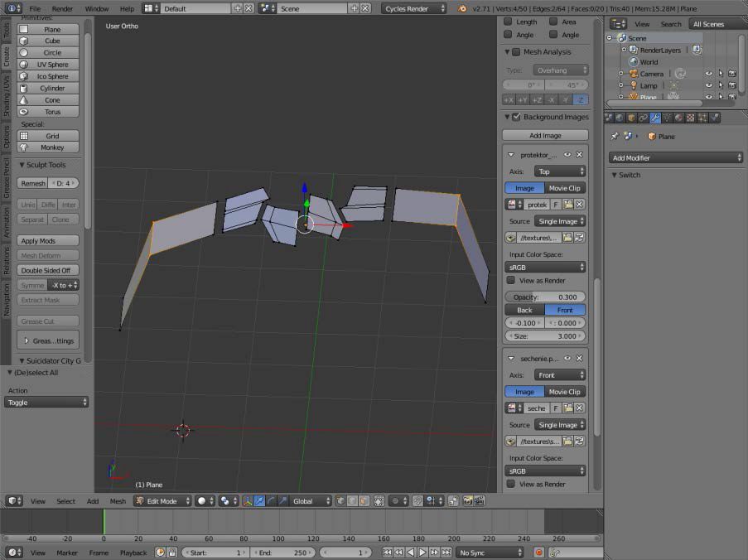Open the Edit Mode selector dropdown
748x560 pixels.
click(162, 501)
